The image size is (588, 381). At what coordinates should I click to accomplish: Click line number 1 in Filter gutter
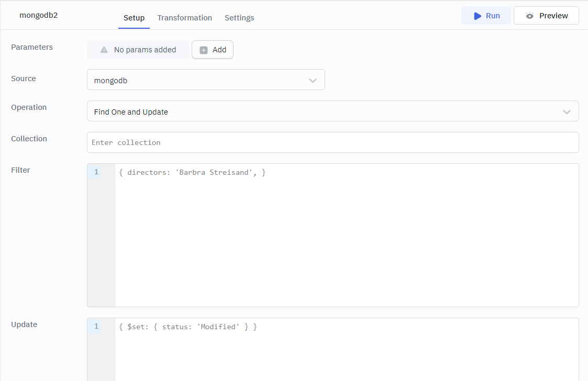coord(96,172)
